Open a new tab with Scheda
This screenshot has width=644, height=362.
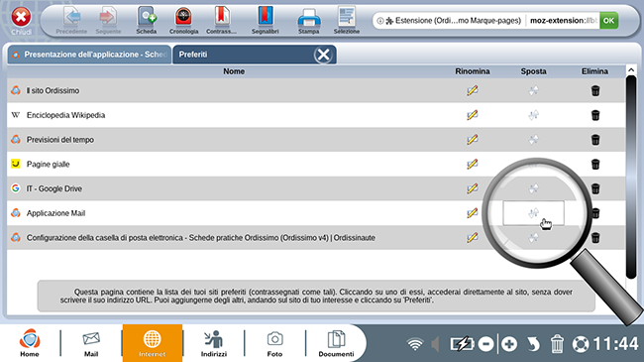pyautogui.click(x=147, y=21)
